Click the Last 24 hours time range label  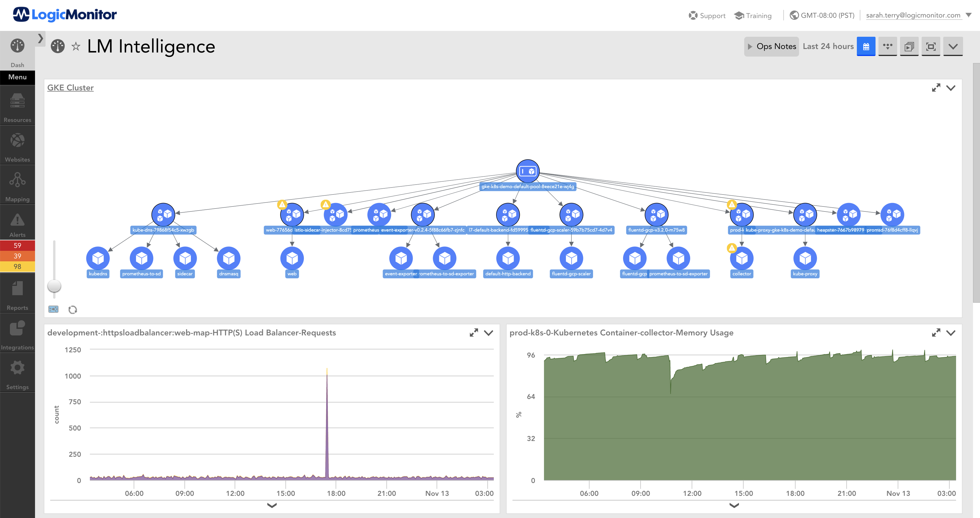point(828,46)
